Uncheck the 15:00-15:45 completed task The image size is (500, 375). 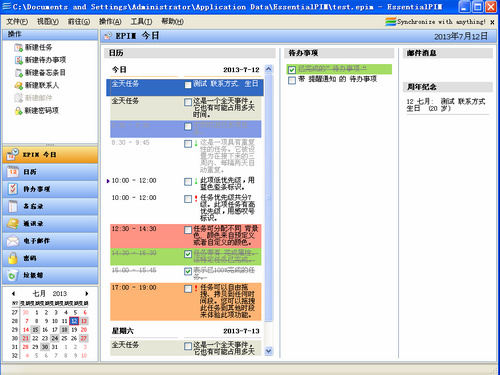(188, 271)
